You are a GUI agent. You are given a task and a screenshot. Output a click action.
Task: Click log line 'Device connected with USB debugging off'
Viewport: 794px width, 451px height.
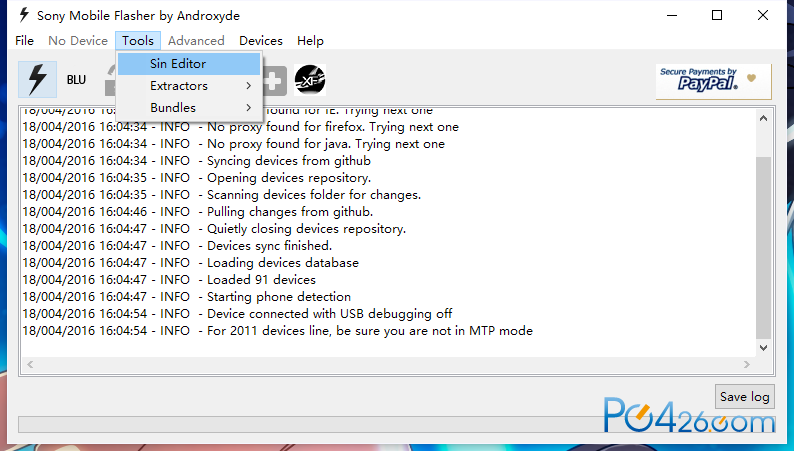click(237, 314)
